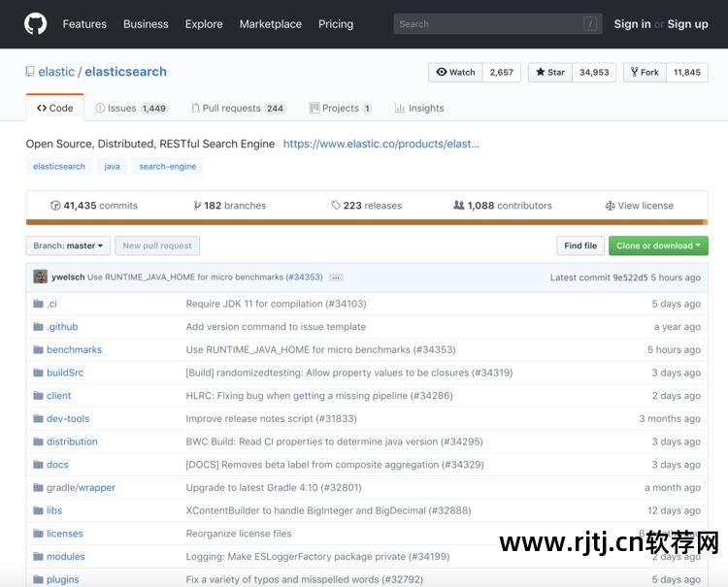Click the Sign in link

(x=632, y=24)
